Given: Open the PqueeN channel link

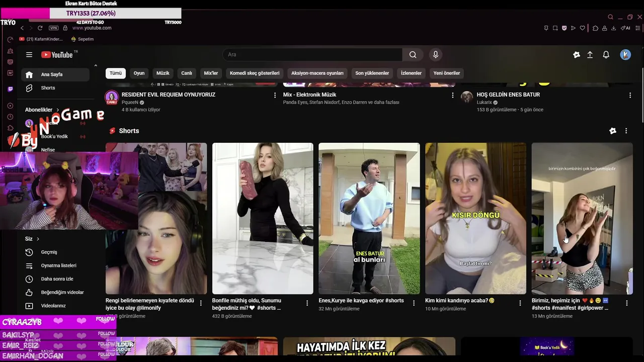Looking at the screenshot, I should pos(129,103).
